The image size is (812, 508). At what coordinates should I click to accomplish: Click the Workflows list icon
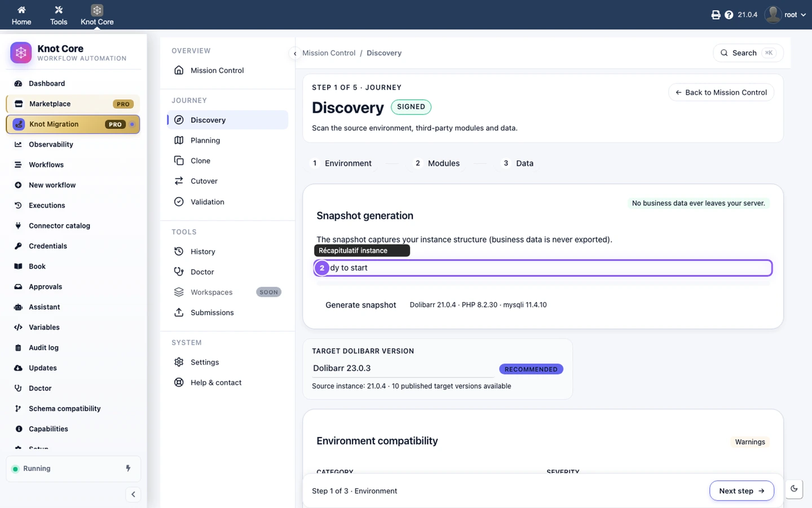tap(18, 165)
